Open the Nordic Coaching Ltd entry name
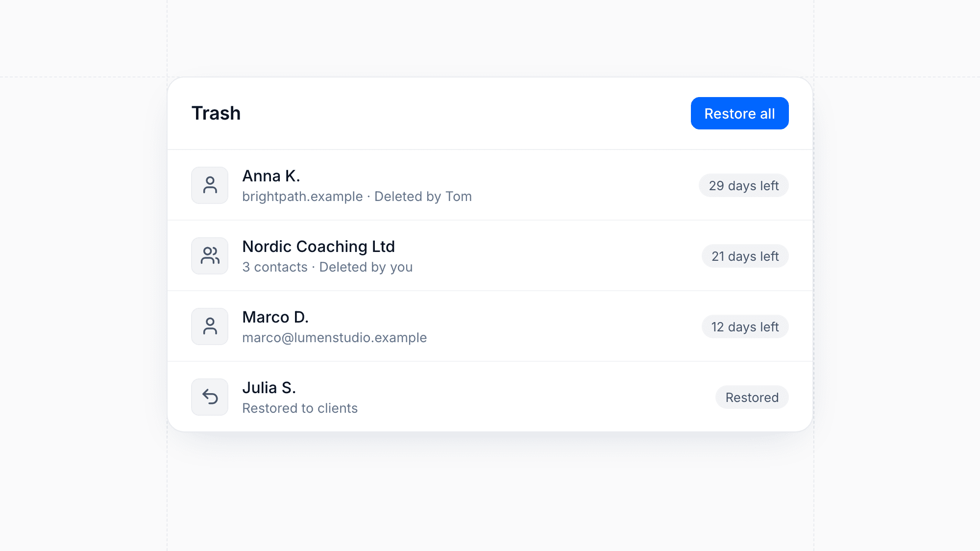Screen dimensions: 980x551 click(318, 247)
